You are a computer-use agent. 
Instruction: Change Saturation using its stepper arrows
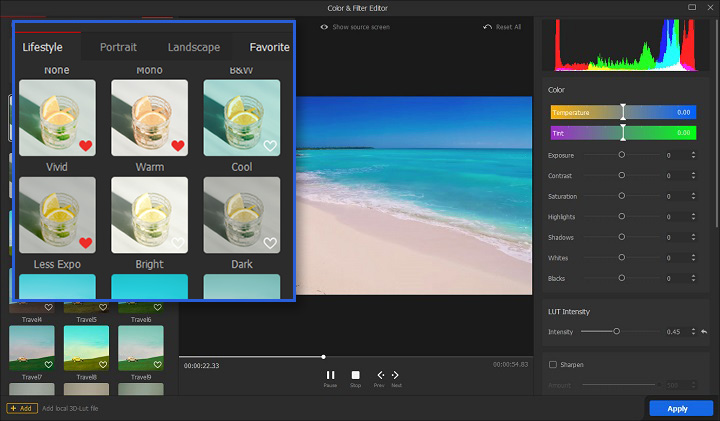click(x=694, y=196)
